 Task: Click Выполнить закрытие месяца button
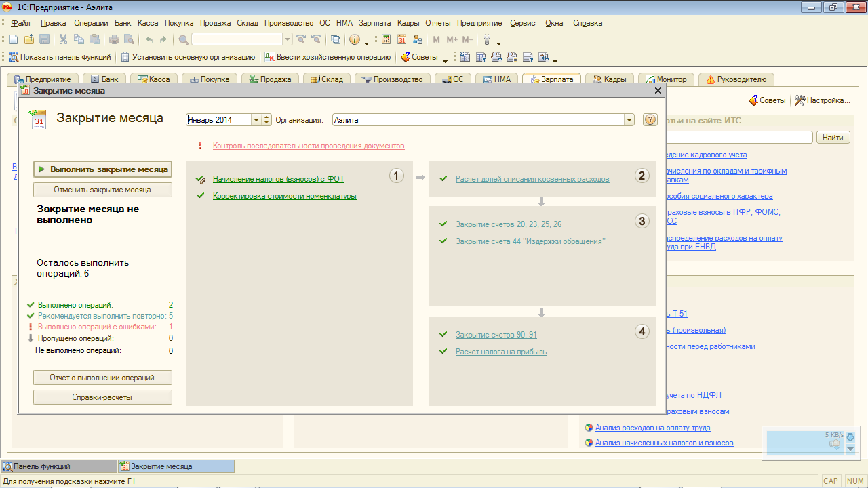point(102,169)
